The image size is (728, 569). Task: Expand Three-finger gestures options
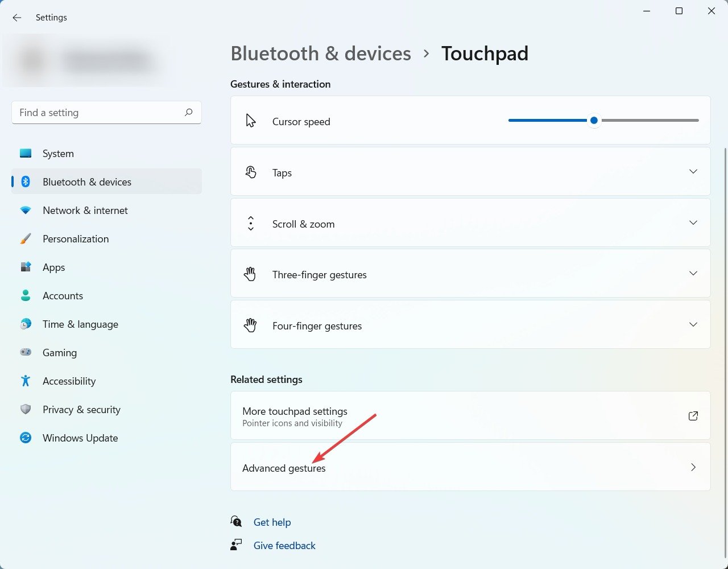point(693,274)
